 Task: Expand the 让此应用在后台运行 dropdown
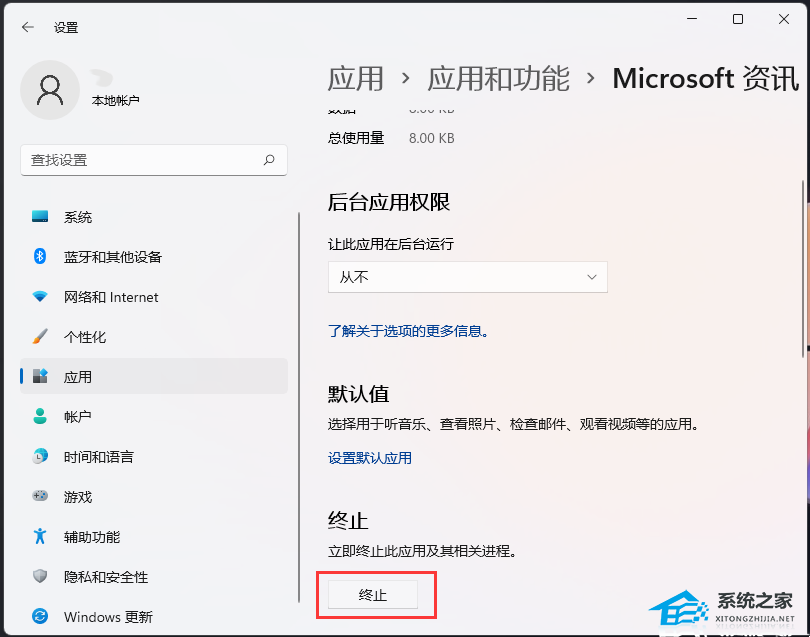(468, 277)
